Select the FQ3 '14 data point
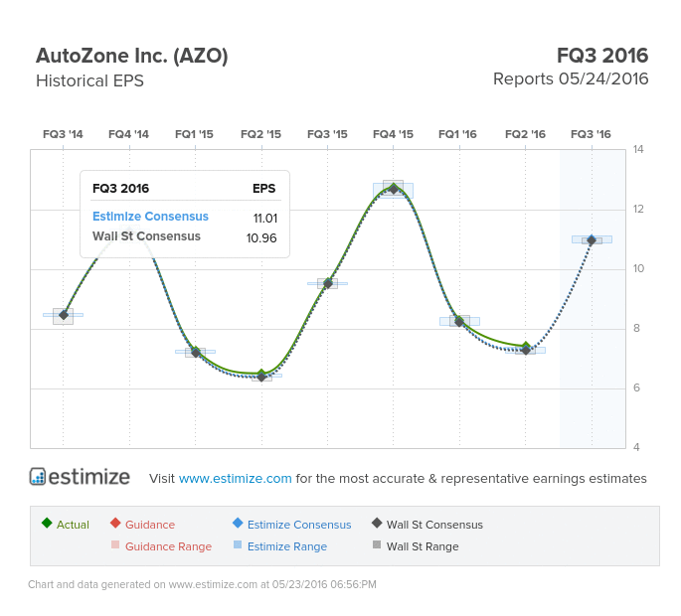 64,315
